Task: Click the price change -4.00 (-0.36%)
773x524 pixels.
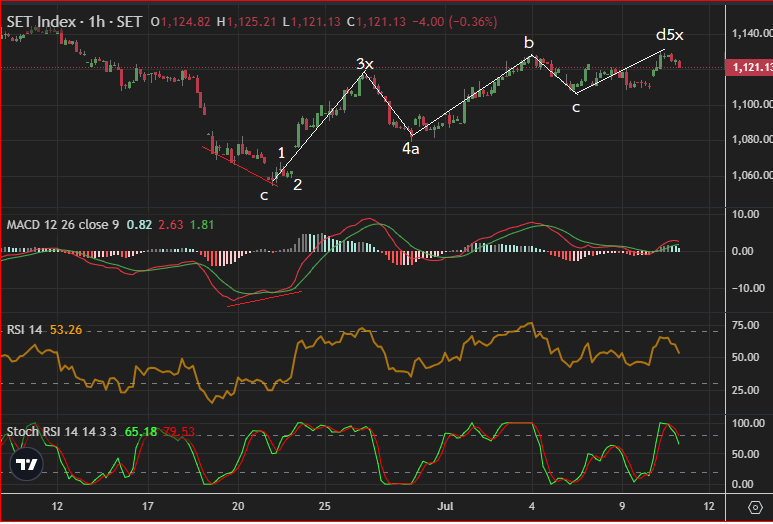Action: click(455, 22)
